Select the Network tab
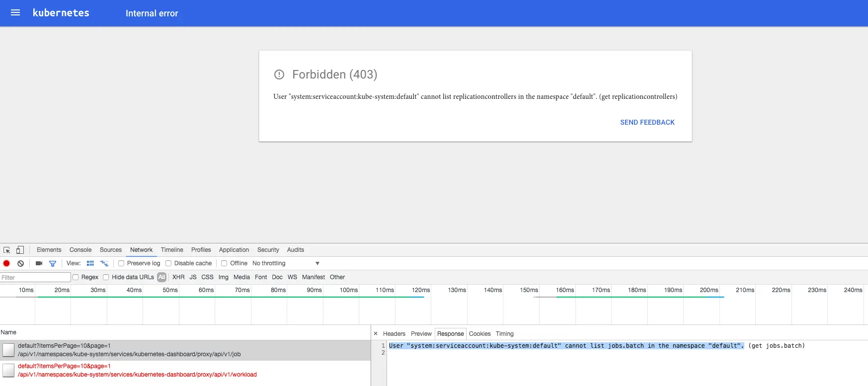 click(x=141, y=250)
